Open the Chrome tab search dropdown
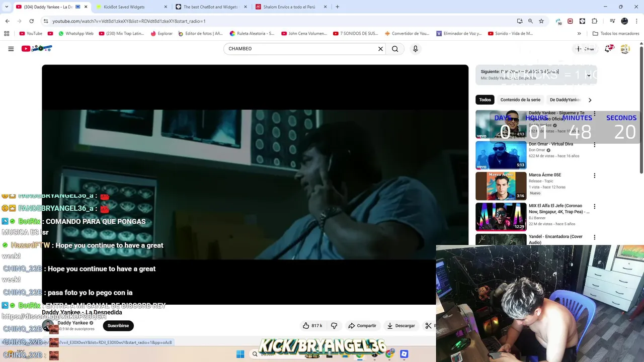Screen dimensions: 644x362 point(6,7)
